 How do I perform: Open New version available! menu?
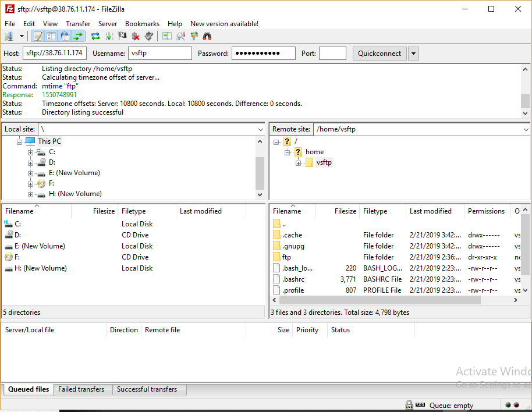coord(224,24)
